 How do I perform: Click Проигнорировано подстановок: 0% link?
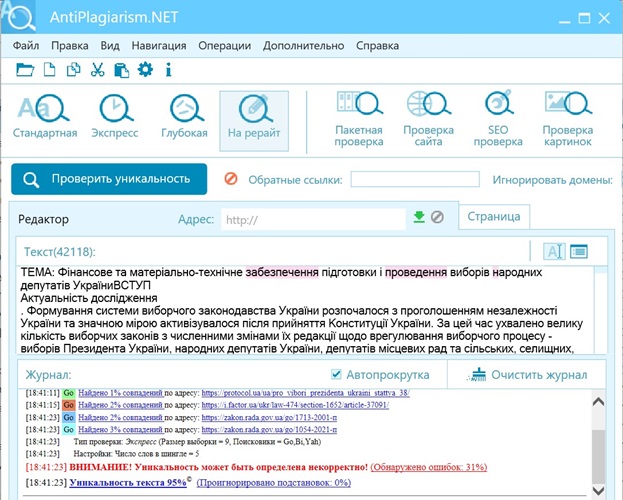274,483
